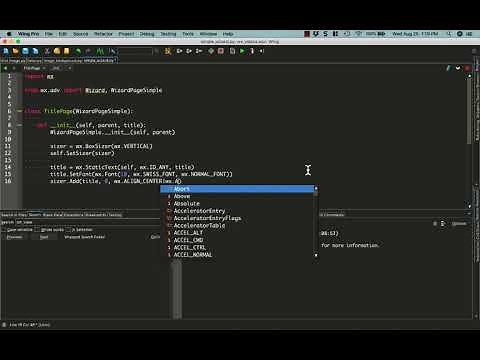Click autocomplete list scroll-down arrow
Image resolution: width=480 pixels, height=360 pixels.
[x=316, y=255]
